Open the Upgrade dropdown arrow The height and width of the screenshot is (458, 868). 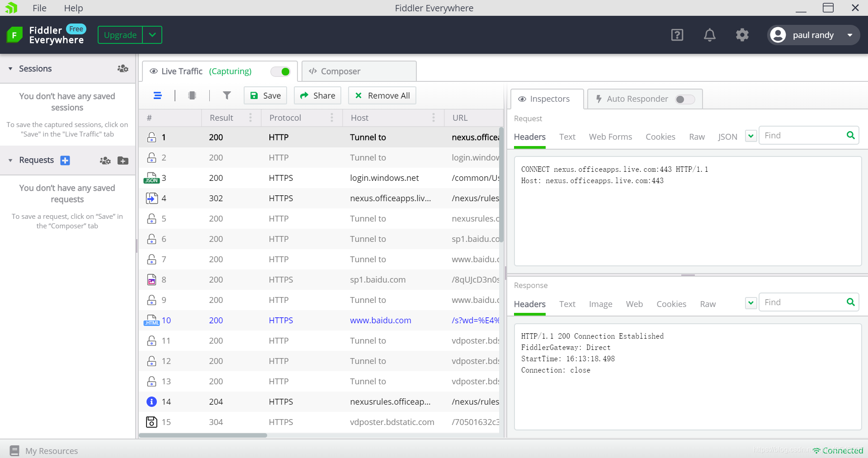pyautogui.click(x=152, y=35)
